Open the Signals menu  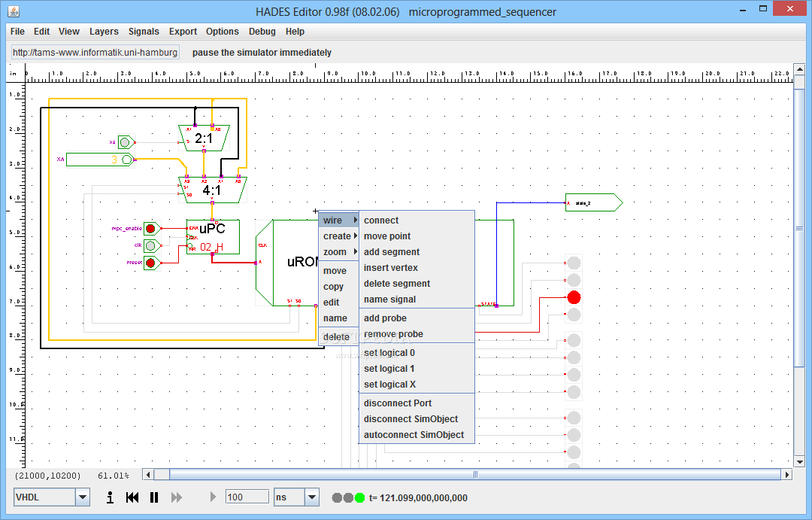click(x=144, y=32)
